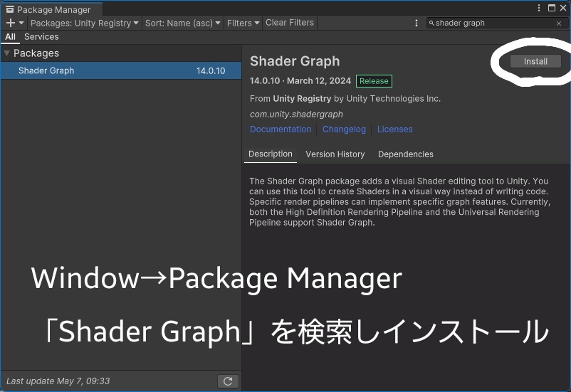This screenshot has width=571, height=392.
Task: Click the Package Manager tab icon
Action: 10,9
